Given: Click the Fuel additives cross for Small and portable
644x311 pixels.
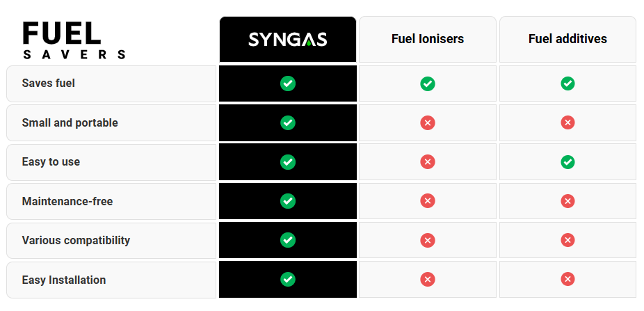Looking at the screenshot, I should point(567,123).
